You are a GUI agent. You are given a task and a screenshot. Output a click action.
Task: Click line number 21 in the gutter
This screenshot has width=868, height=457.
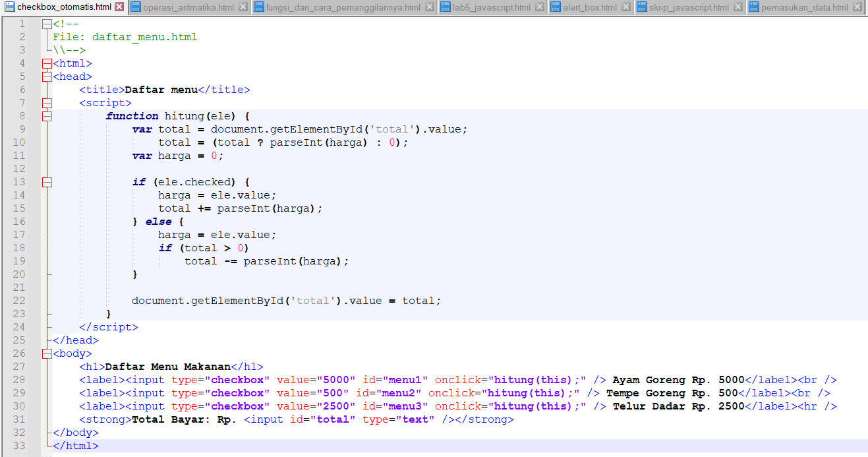18,288
